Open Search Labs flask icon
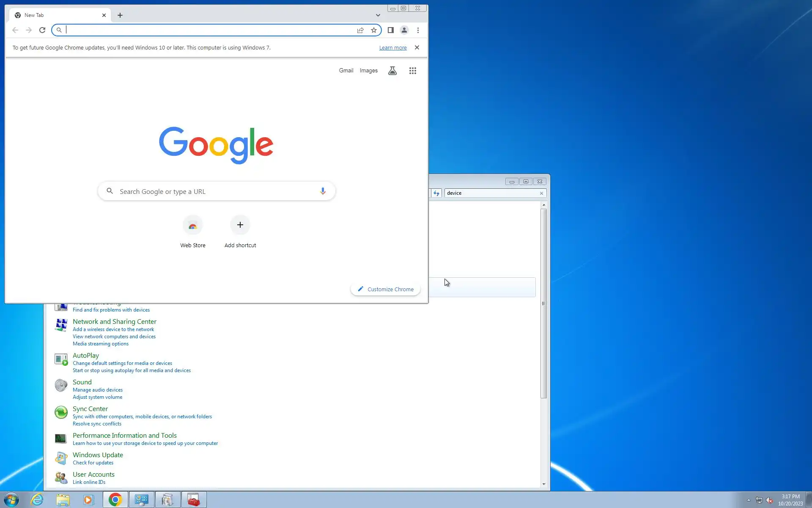Viewport: 812px width, 508px height. (392, 71)
